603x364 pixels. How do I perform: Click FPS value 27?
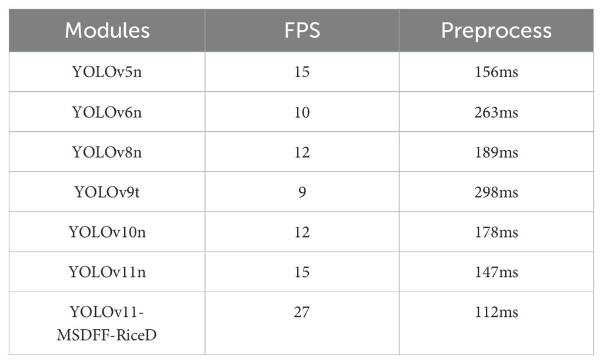(302, 312)
